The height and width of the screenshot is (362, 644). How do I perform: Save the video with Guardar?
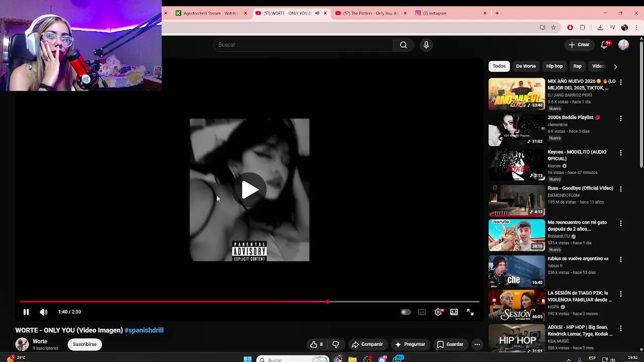point(450,344)
